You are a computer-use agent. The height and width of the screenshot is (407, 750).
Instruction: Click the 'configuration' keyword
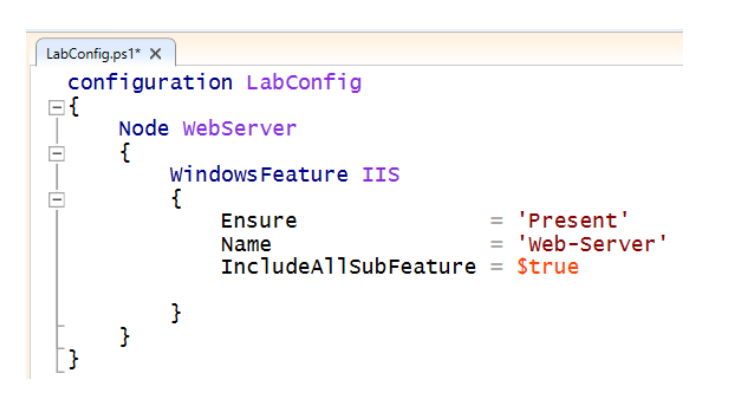click(150, 83)
